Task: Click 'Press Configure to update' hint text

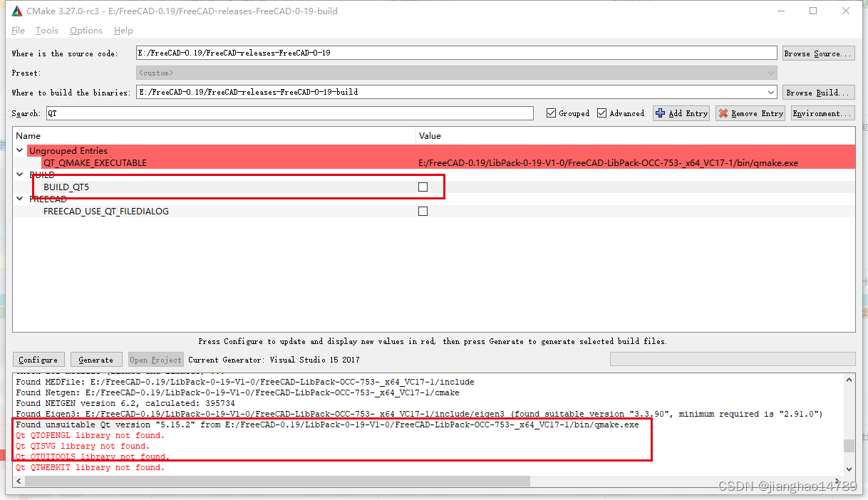Action: pyautogui.click(x=433, y=341)
